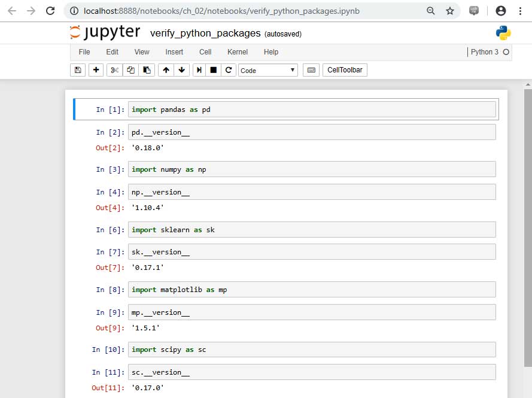Viewport: 532px width, 398px height.
Task: Move the selected cell down
Action: click(x=181, y=70)
